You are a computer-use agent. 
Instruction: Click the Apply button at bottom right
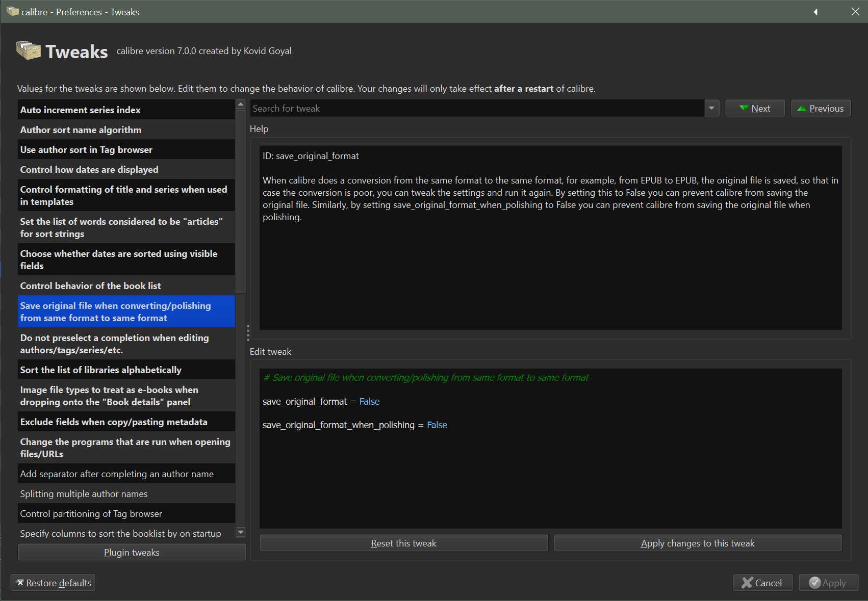[828, 583]
